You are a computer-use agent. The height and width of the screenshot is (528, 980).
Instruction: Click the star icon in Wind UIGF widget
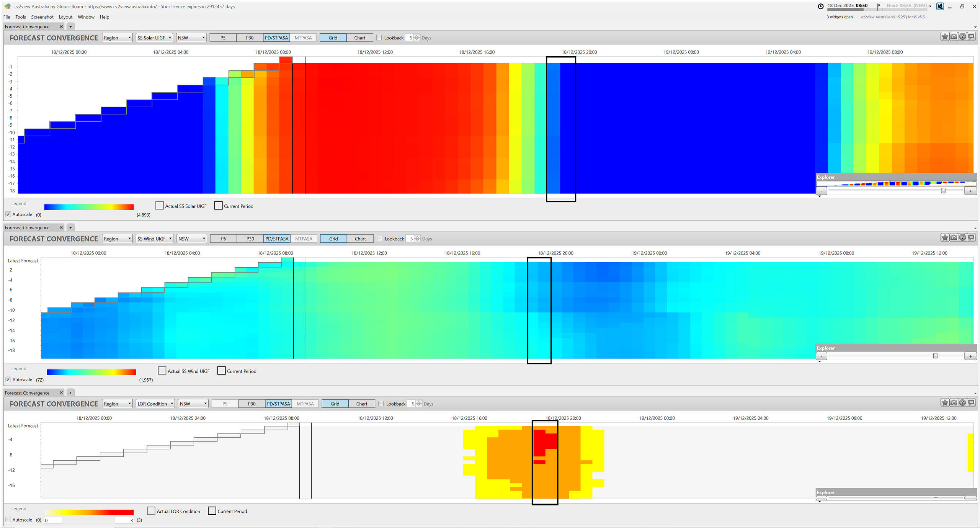coord(945,237)
